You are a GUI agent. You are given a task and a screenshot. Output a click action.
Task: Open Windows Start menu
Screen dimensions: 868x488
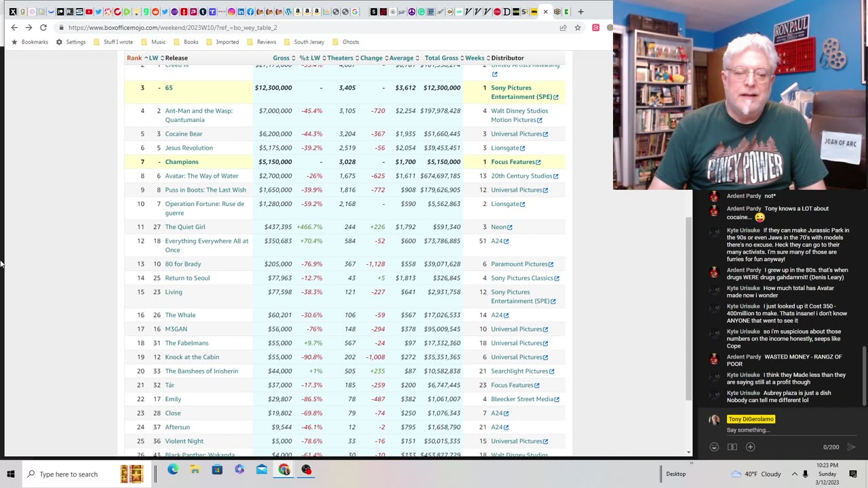point(11,474)
